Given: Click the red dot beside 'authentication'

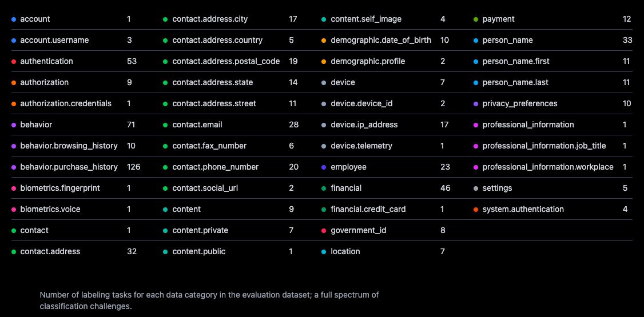Looking at the screenshot, I should point(14,62).
